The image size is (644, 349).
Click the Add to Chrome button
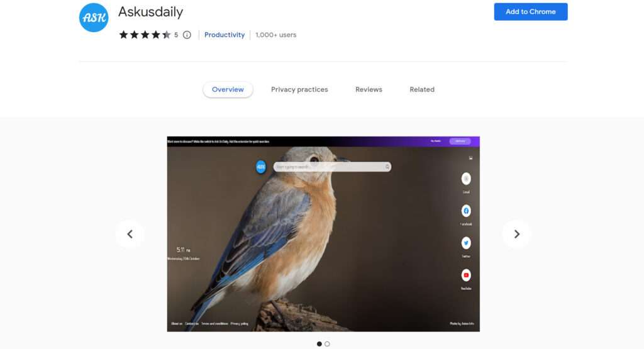(x=531, y=11)
